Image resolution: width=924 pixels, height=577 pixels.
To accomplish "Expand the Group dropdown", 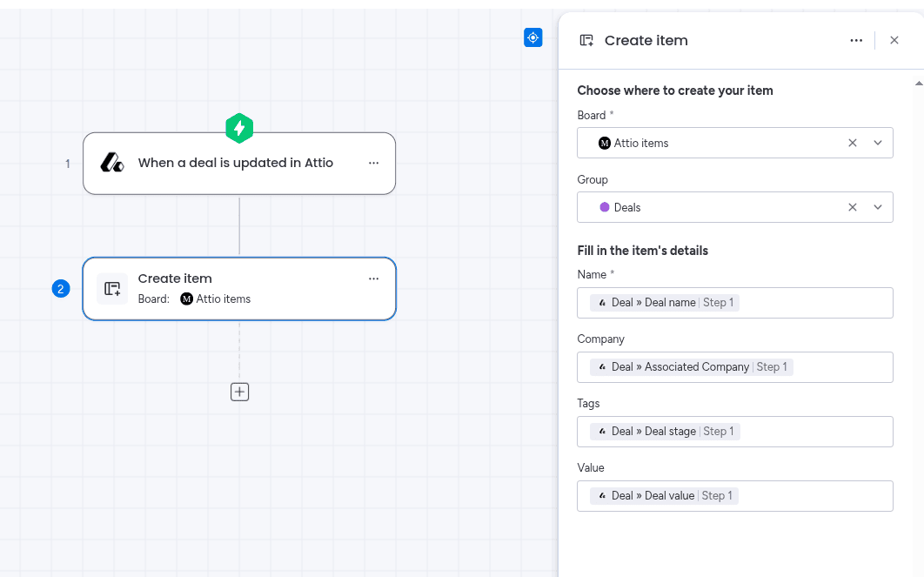I will click(877, 207).
